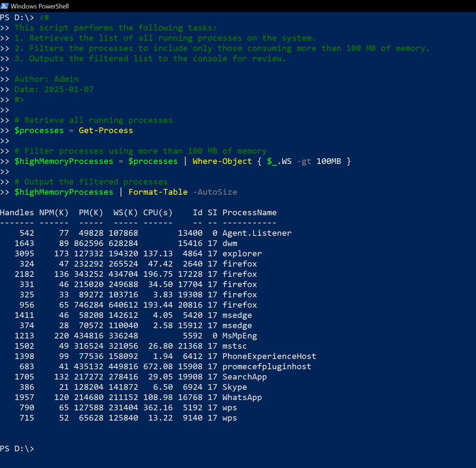Select the CPU(s) column header
The height and width of the screenshot is (468, 476).
tap(158, 212)
